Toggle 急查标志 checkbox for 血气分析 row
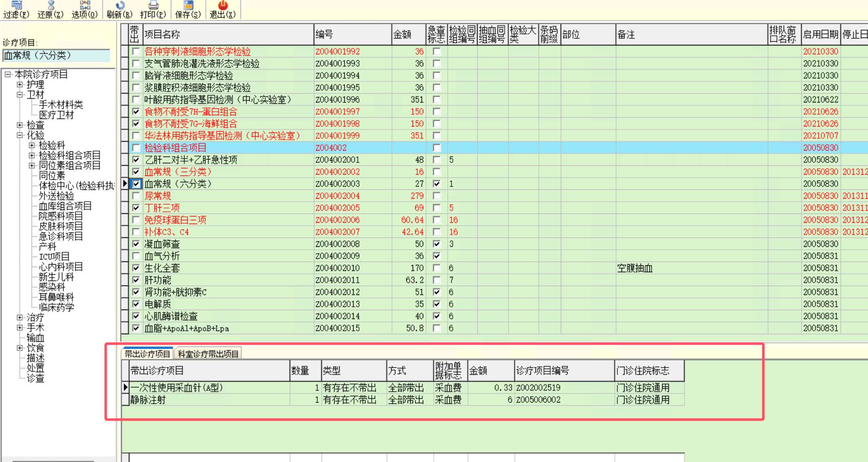The height and width of the screenshot is (462, 868). (437, 256)
